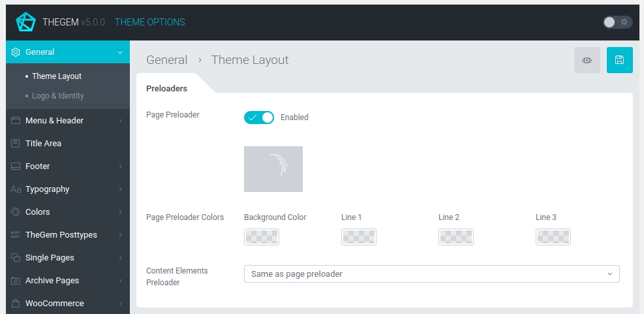Click the Title Area sidebar icon
The width and height of the screenshot is (644, 314).
pyautogui.click(x=16, y=144)
